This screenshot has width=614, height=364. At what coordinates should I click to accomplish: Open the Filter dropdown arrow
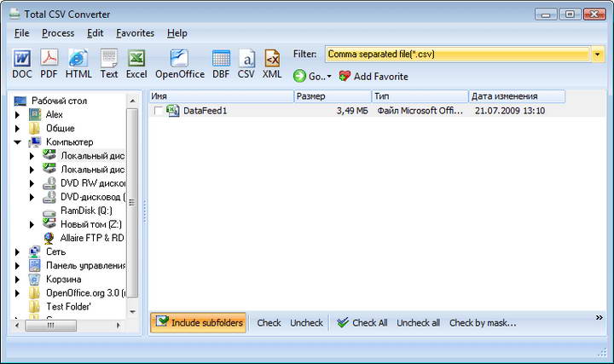pos(598,55)
